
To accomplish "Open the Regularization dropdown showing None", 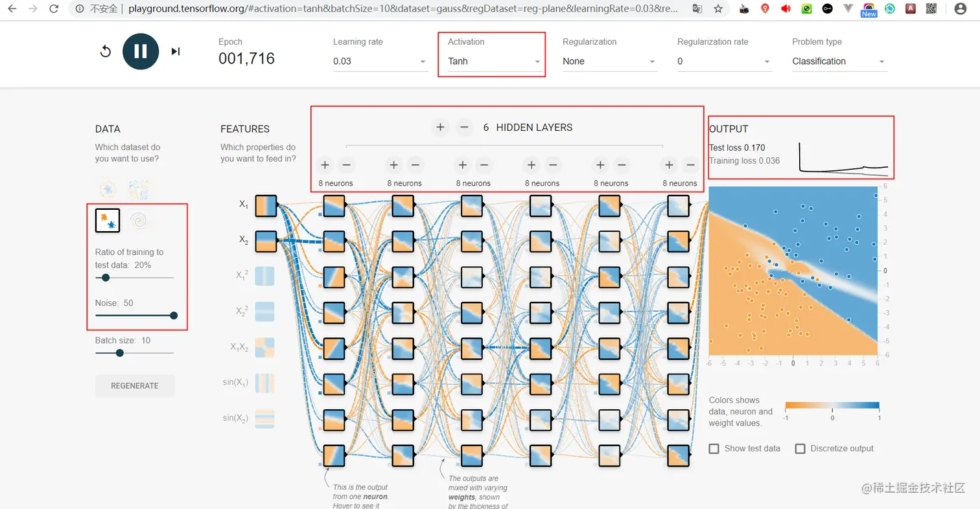I will (x=610, y=62).
